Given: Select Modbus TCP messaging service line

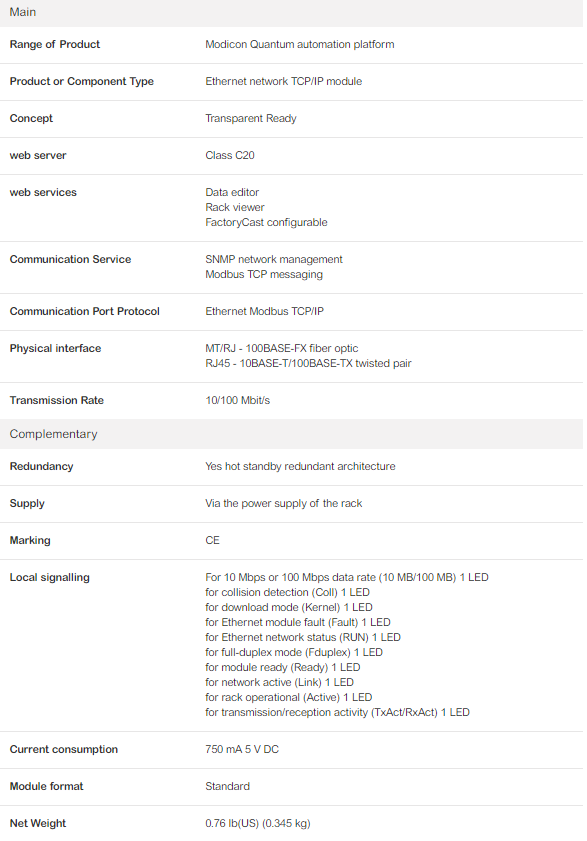Looking at the screenshot, I should coord(264,275).
